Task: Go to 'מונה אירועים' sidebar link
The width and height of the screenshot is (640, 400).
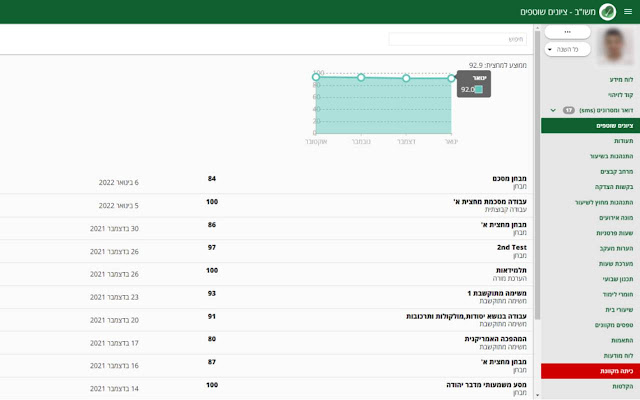Action: [x=616, y=218]
